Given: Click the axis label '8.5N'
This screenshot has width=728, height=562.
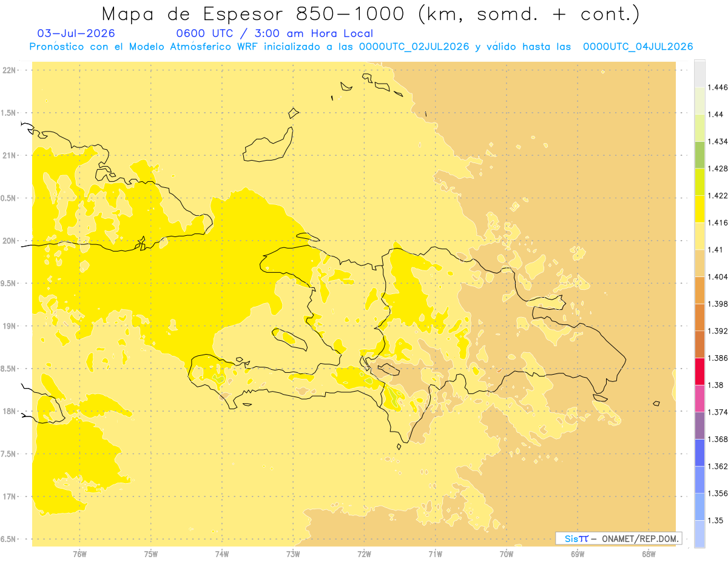Looking at the screenshot, I should (8, 369).
